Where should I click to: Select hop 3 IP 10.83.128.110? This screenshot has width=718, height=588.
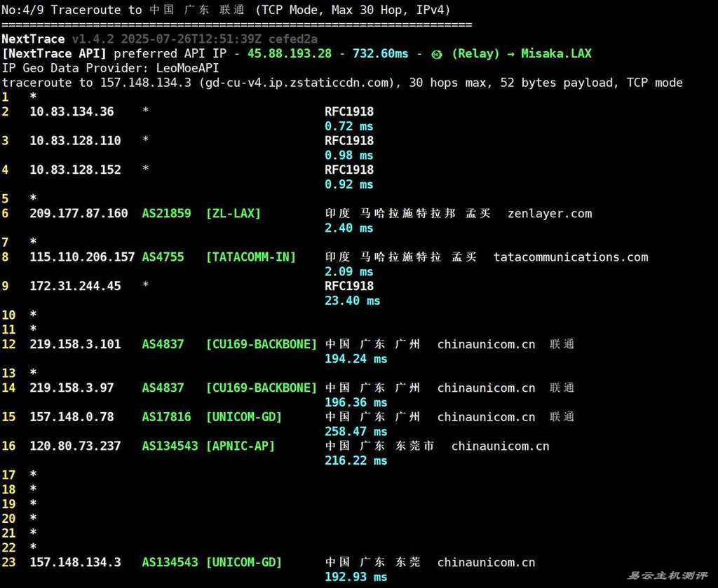tap(75, 140)
